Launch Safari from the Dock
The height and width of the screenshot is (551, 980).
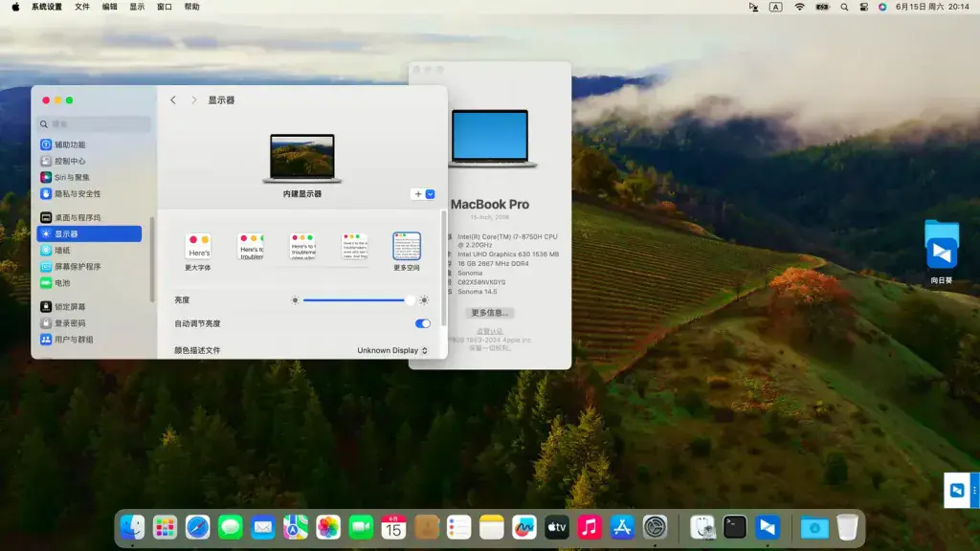coord(197,528)
